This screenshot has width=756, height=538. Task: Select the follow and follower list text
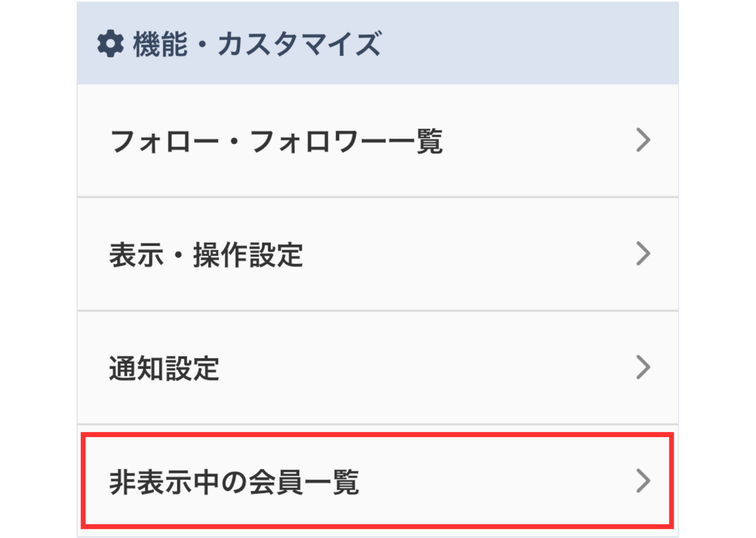(x=276, y=141)
